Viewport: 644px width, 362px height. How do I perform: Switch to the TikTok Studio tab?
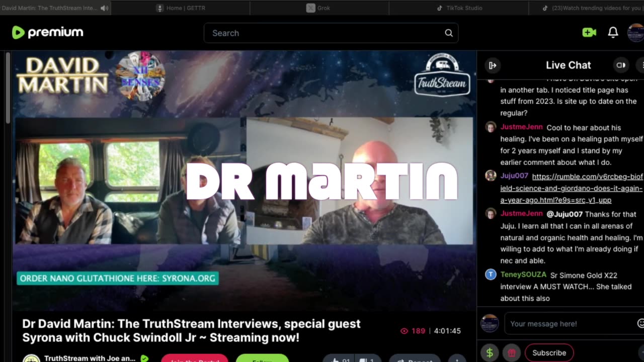click(459, 8)
